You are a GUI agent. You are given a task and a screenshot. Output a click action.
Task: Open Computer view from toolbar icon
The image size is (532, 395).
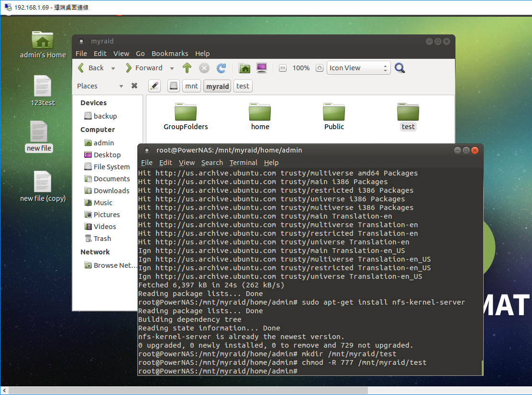[x=262, y=68]
